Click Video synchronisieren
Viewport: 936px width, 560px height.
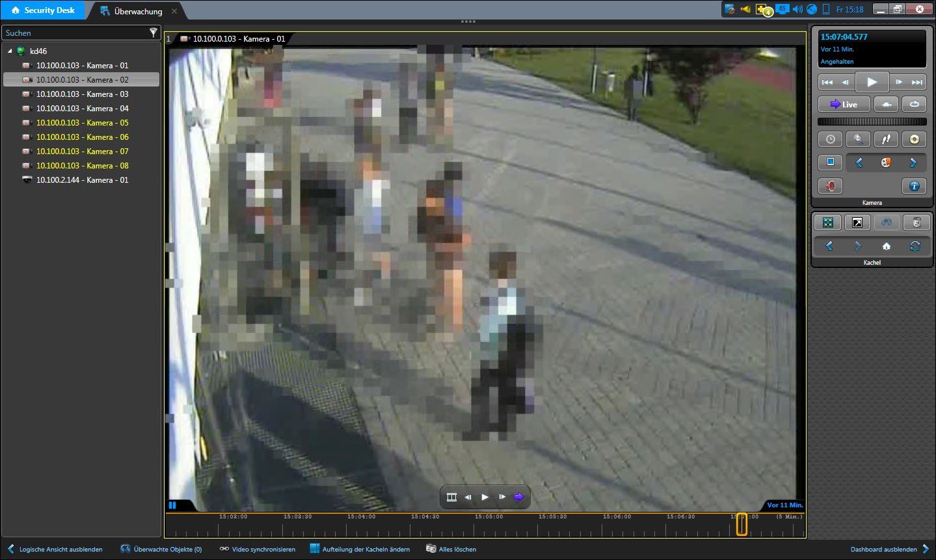tap(257, 550)
